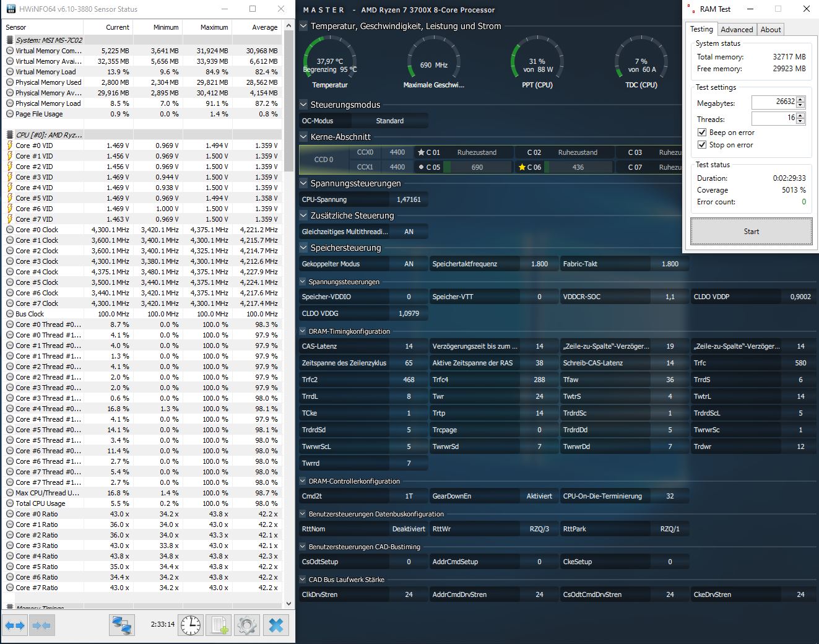Click Standard OC-Modus value

pyautogui.click(x=390, y=121)
